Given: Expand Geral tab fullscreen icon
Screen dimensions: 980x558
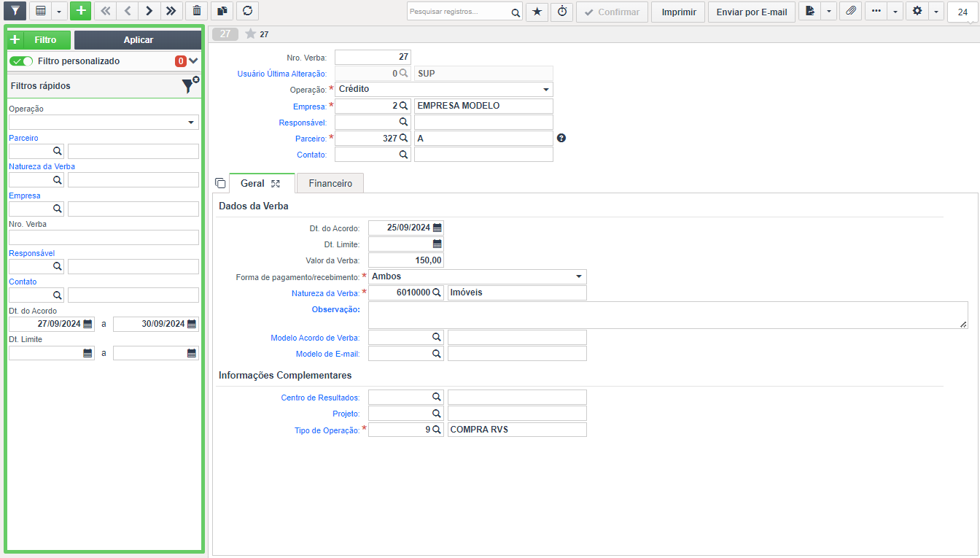Looking at the screenshot, I should (x=276, y=184).
